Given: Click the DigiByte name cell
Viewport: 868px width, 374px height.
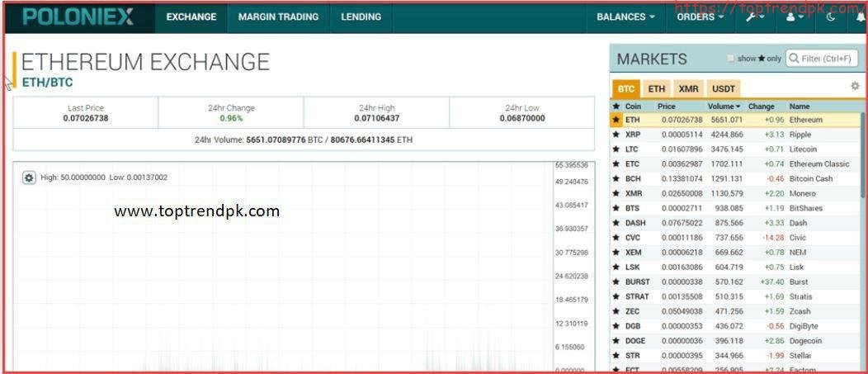Looking at the screenshot, I should coord(804,326).
